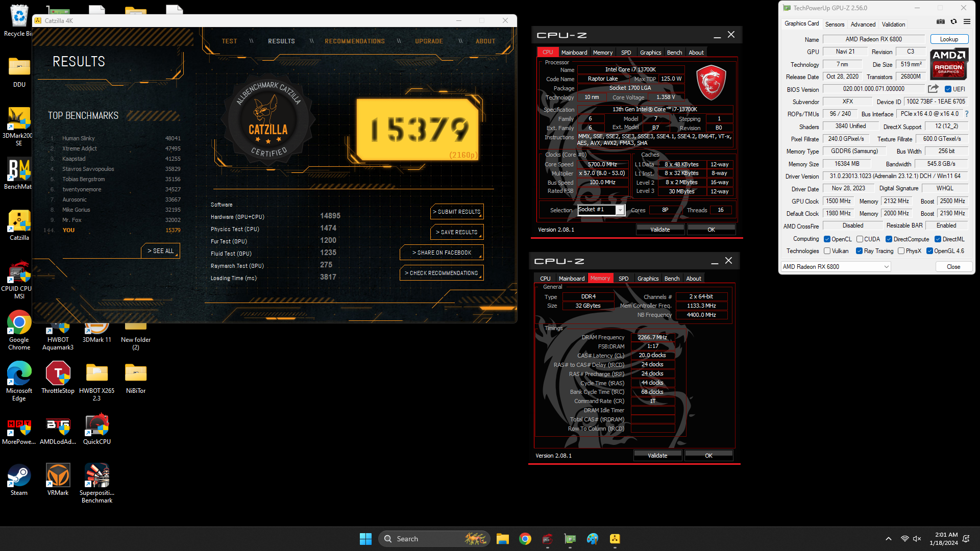Launch MorePowerTool desktop shortcut
This screenshot has height=551, width=980.
pyautogui.click(x=19, y=432)
